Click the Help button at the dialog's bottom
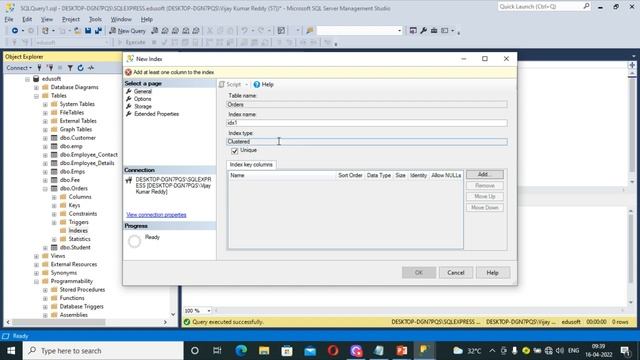The height and width of the screenshot is (360, 640). tap(492, 273)
